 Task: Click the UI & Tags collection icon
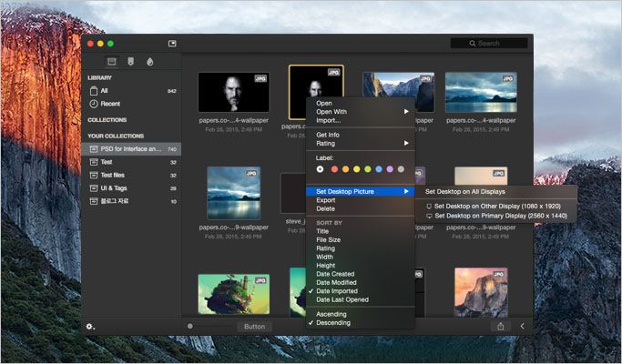pos(94,188)
